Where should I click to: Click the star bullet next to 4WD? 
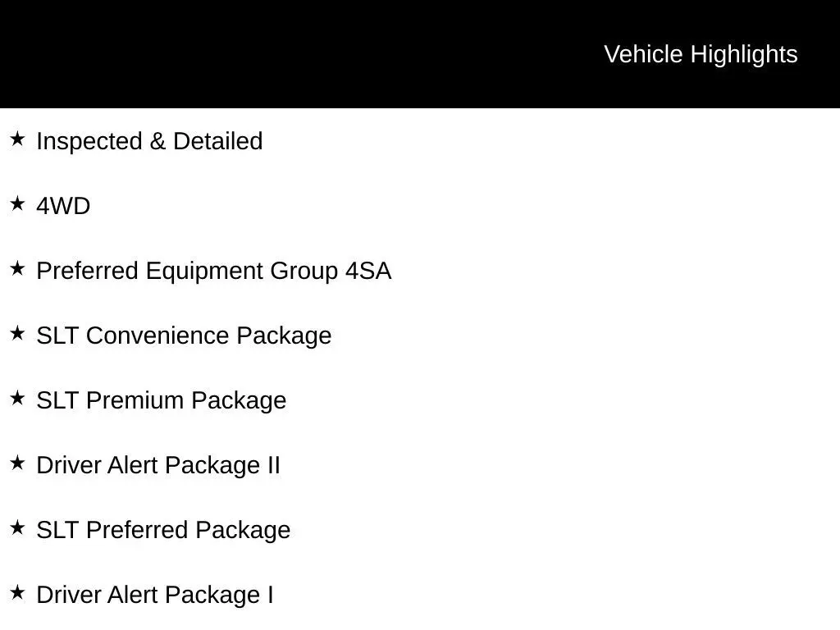[x=17, y=204]
